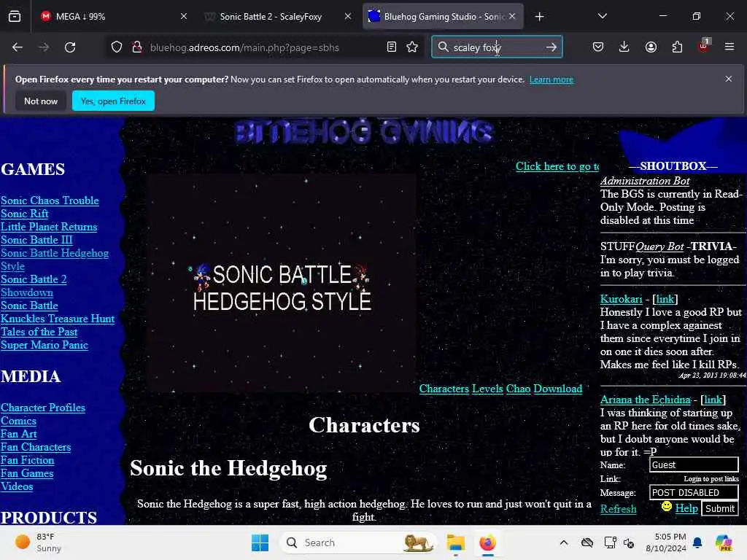Open a new tab with plus
Screen dimensions: 747x560
[539, 17]
